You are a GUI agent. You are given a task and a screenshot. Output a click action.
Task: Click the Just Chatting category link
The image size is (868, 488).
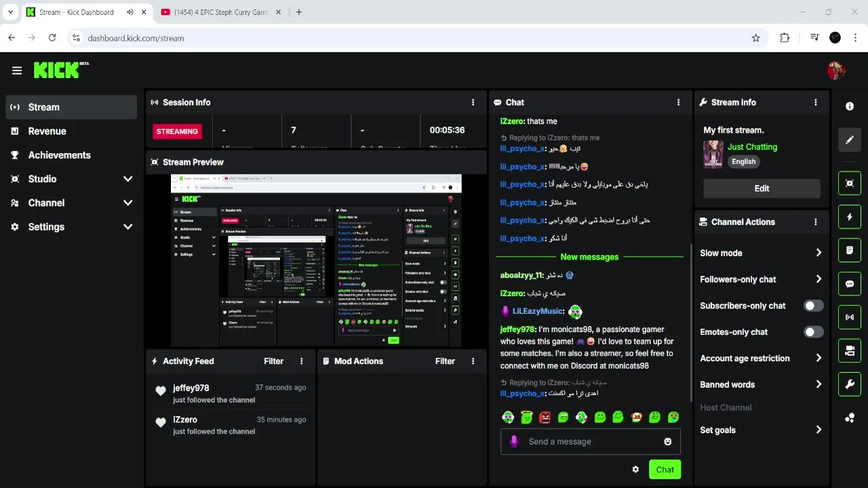point(752,146)
